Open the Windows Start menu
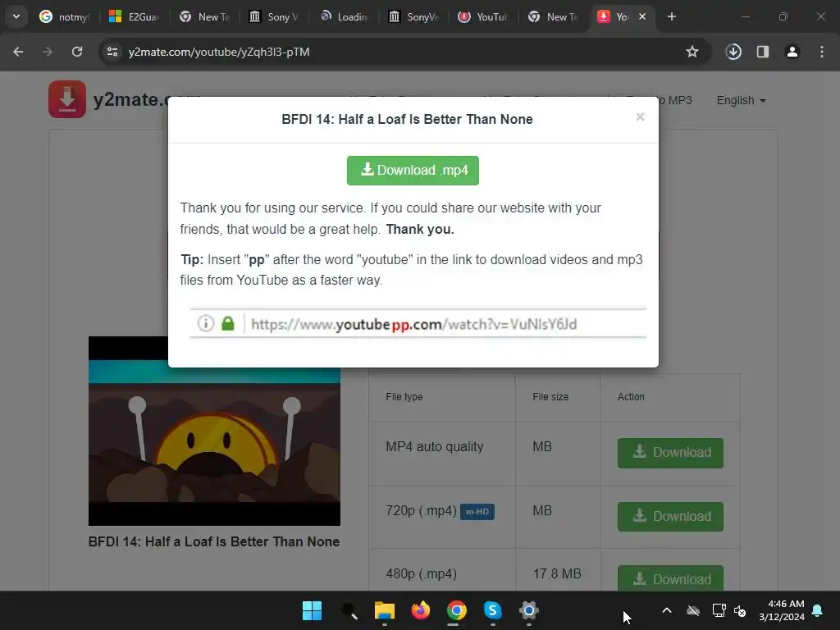 click(x=312, y=610)
